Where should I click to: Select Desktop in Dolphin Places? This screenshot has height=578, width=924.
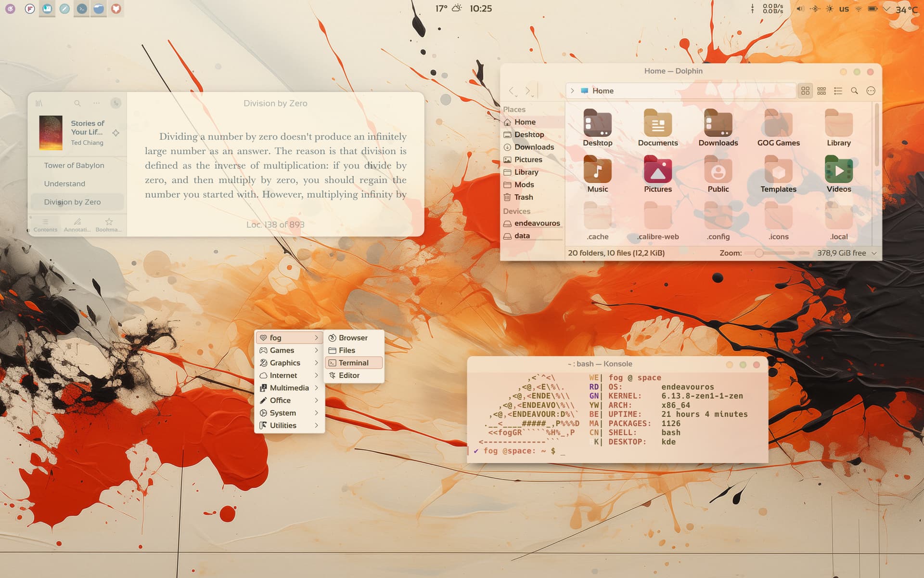tap(532, 134)
